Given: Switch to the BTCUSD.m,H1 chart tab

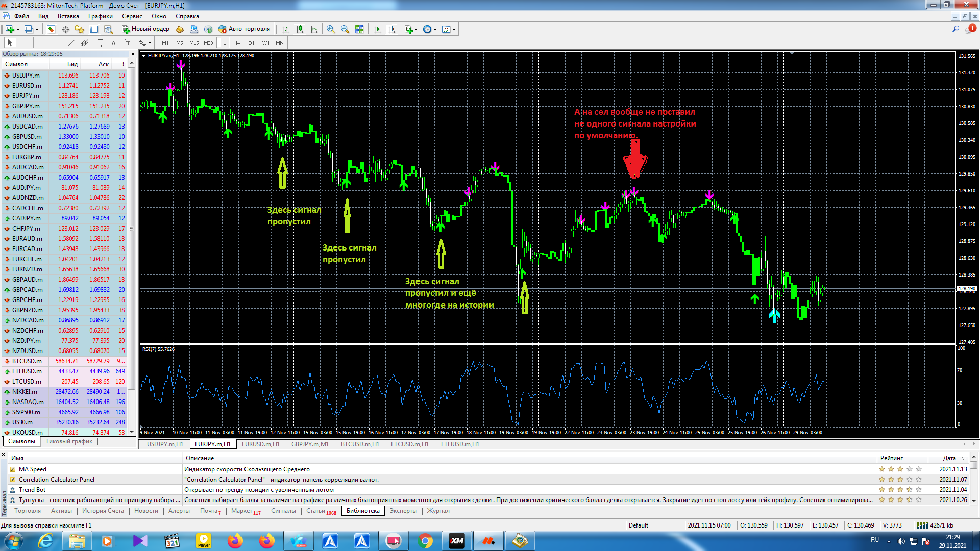Looking at the screenshot, I should (360, 444).
